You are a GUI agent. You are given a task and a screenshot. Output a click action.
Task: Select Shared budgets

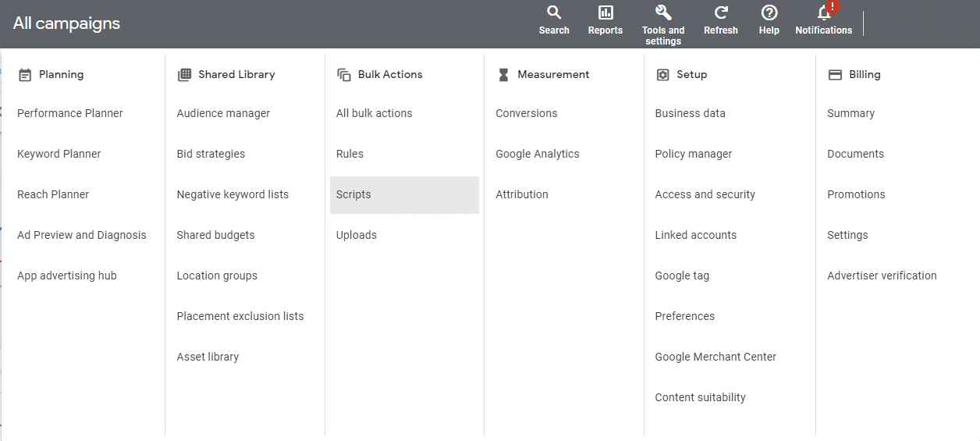point(215,235)
